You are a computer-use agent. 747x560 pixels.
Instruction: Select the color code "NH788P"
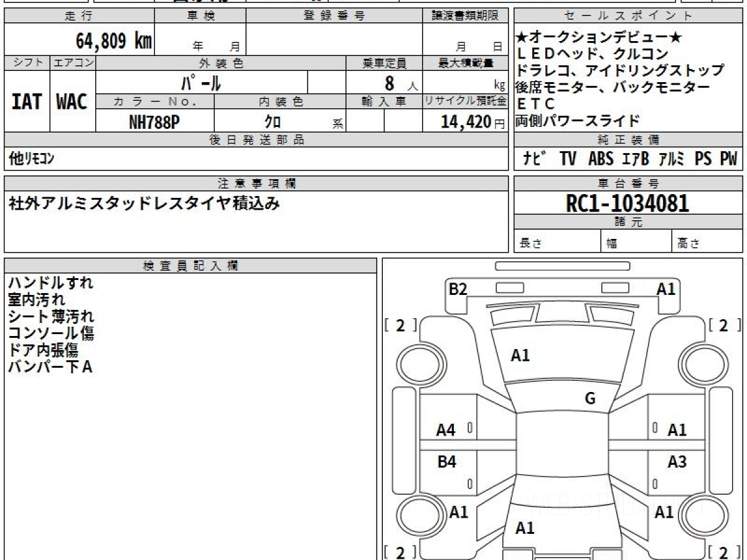[x=154, y=122]
